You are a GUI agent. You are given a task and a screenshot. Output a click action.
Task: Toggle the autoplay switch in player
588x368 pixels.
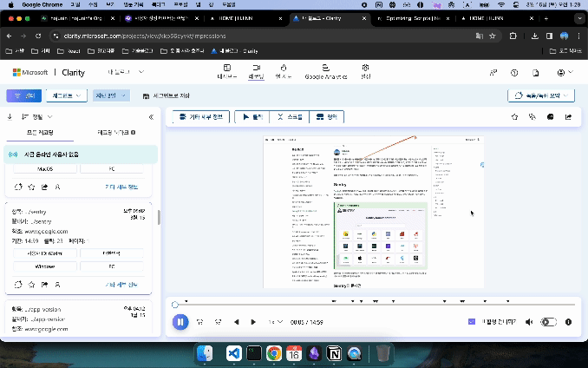pyautogui.click(x=548, y=322)
